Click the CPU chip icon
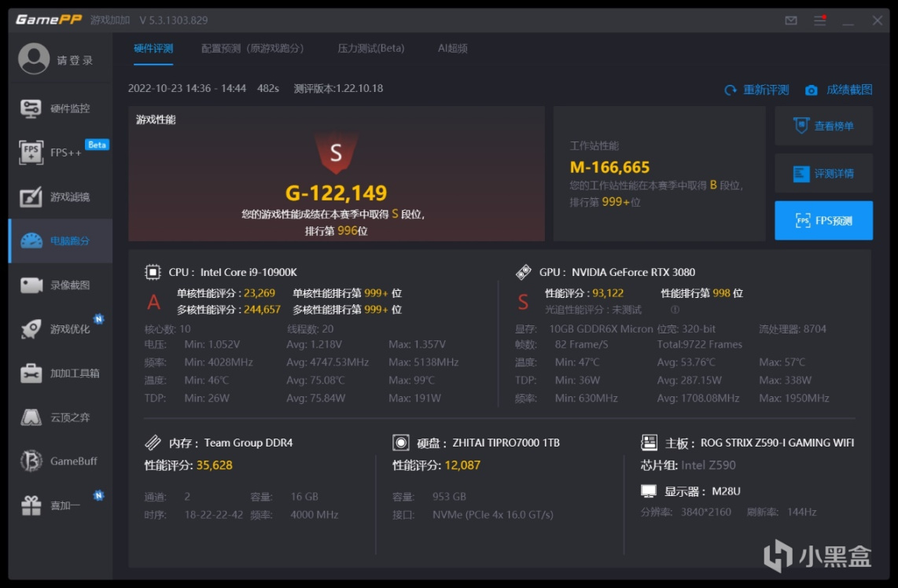Image resolution: width=898 pixels, height=588 pixels. coord(153,272)
